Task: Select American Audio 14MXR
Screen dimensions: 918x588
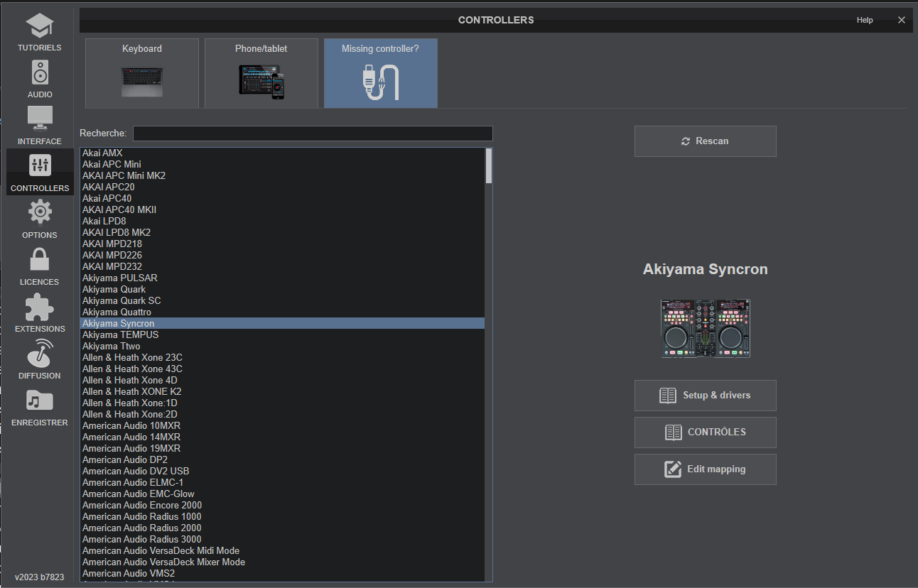Action: pyautogui.click(x=282, y=437)
